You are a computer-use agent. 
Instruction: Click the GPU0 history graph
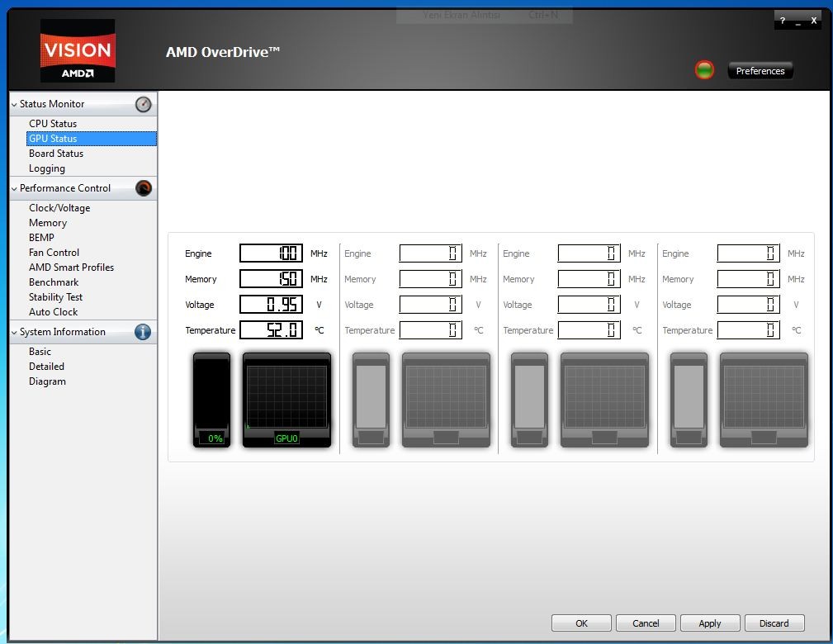click(286, 400)
